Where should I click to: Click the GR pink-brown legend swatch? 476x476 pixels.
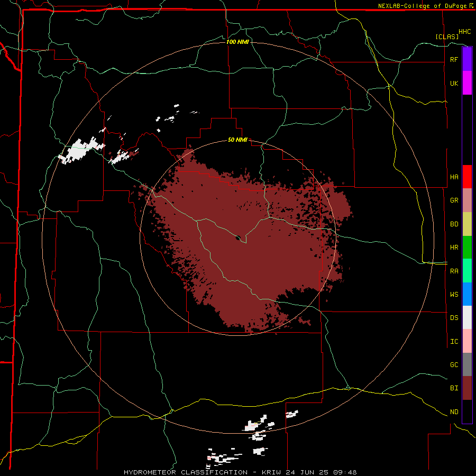467,200
